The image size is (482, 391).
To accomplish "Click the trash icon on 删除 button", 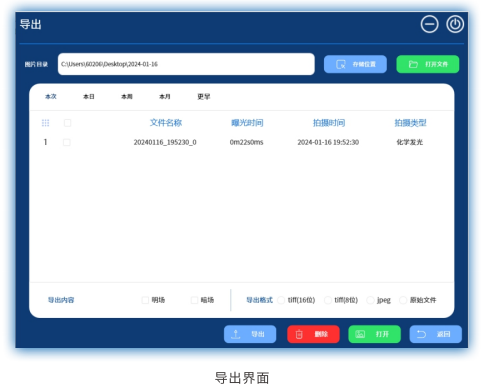I will tap(299, 334).
